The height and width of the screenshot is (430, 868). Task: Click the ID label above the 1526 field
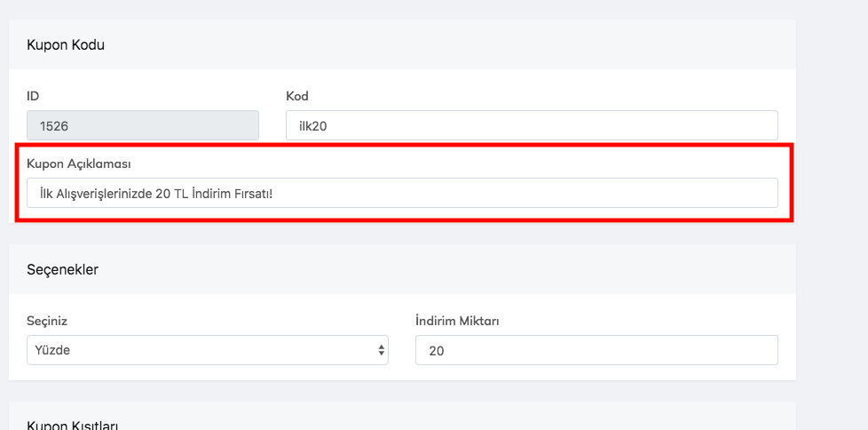(33, 96)
